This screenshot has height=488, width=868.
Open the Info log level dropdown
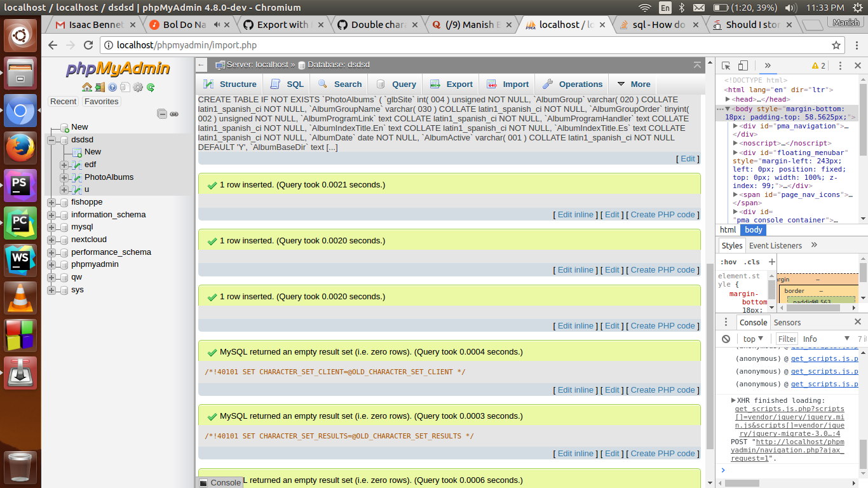click(x=825, y=339)
